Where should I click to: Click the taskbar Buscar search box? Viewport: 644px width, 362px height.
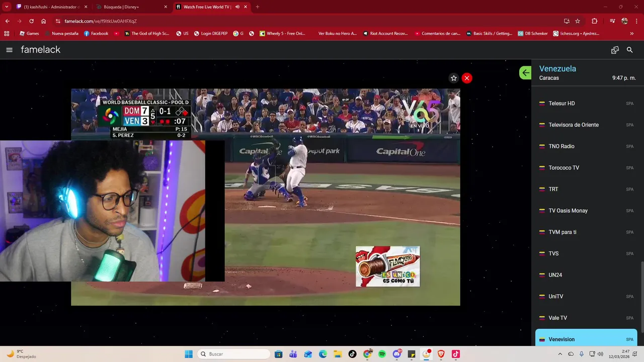[x=233, y=354]
